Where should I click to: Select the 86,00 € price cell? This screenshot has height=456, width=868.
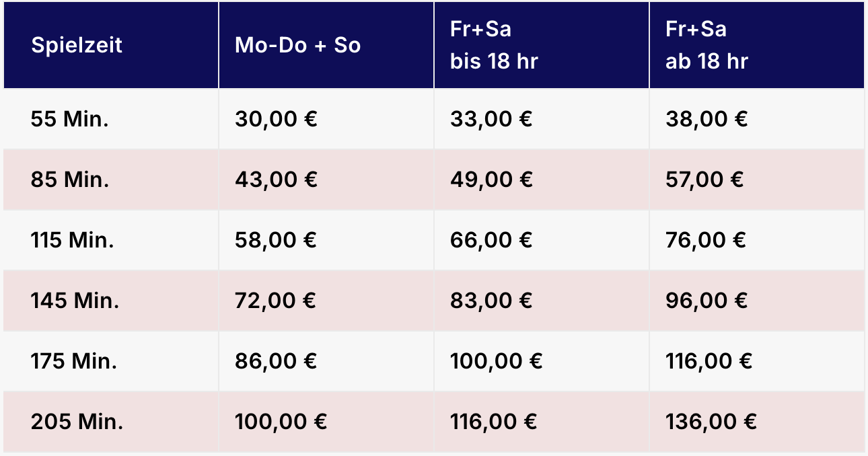(276, 361)
